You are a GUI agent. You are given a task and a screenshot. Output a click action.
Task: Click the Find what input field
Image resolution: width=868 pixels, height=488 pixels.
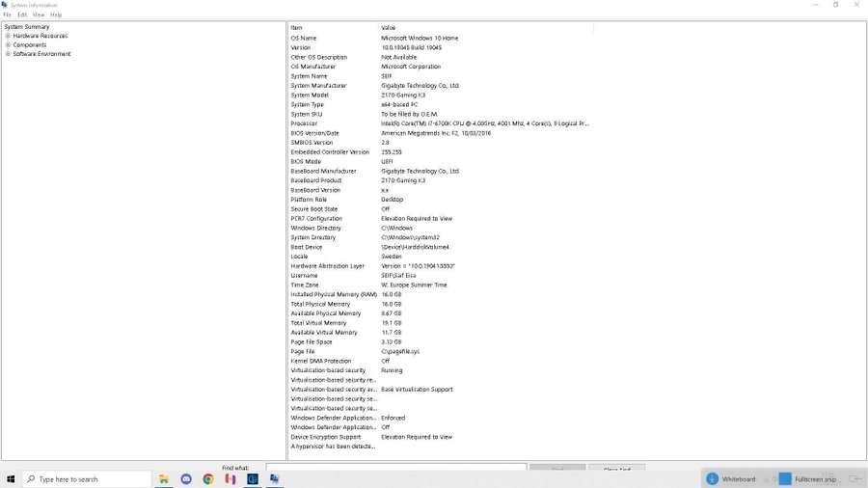pyautogui.click(x=395, y=468)
